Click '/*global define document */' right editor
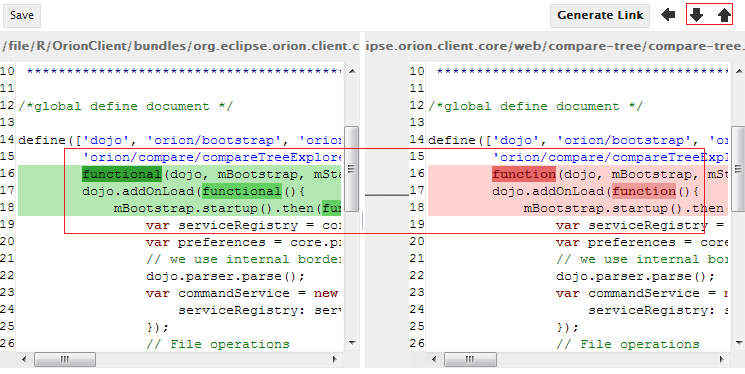 536,106
